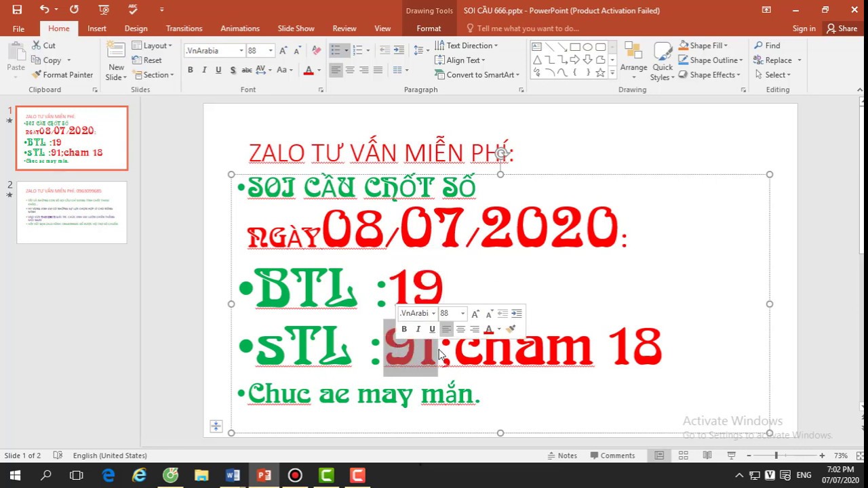Viewport: 868px width, 488px height.
Task: Toggle Center alignment in ribbon
Action: [x=350, y=70]
